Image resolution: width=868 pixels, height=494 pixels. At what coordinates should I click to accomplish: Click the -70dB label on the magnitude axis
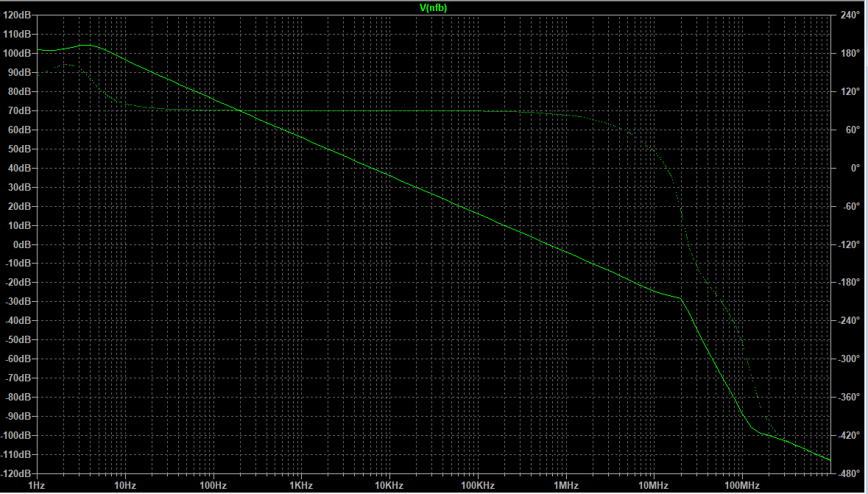pos(18,378)
